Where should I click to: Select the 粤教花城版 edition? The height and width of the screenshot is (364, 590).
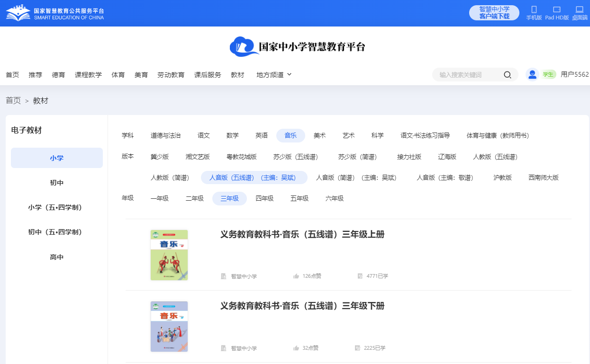(242, 157)
